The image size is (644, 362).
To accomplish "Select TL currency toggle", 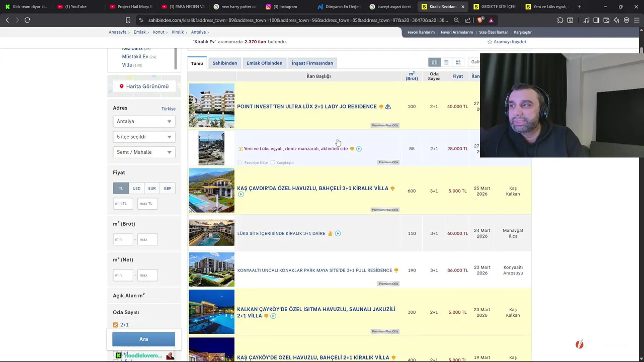I will pos(121,189).
